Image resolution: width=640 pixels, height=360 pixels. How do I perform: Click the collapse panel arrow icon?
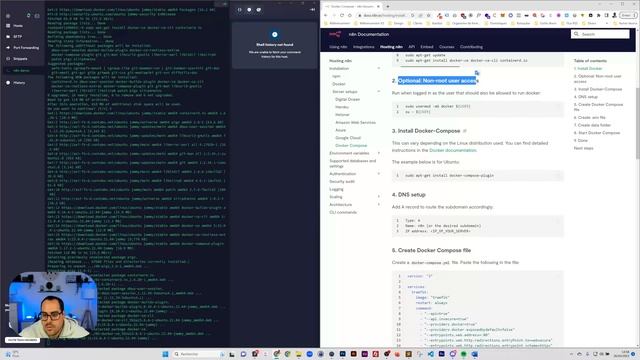pyautogui.click(x=312, y=9)
